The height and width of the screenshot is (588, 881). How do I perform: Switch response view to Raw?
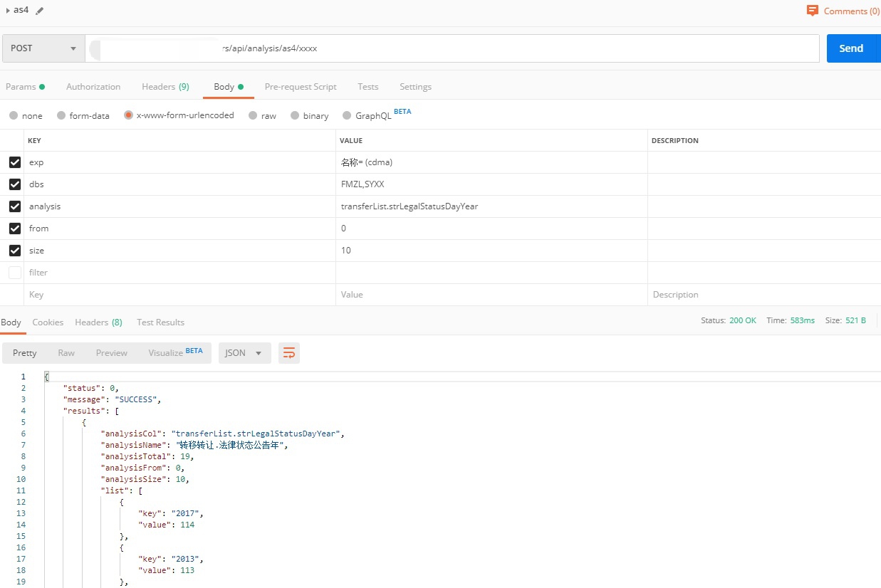point(66,353)
